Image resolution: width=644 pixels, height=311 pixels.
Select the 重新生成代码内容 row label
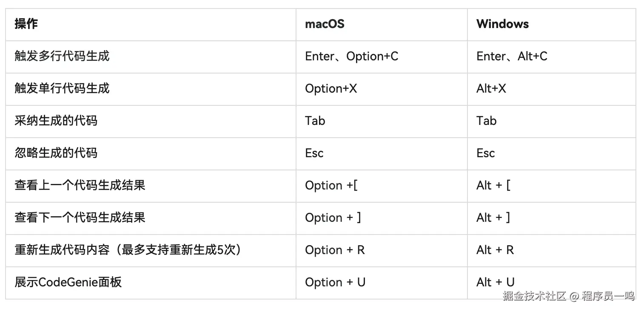(x=128, y=250)
